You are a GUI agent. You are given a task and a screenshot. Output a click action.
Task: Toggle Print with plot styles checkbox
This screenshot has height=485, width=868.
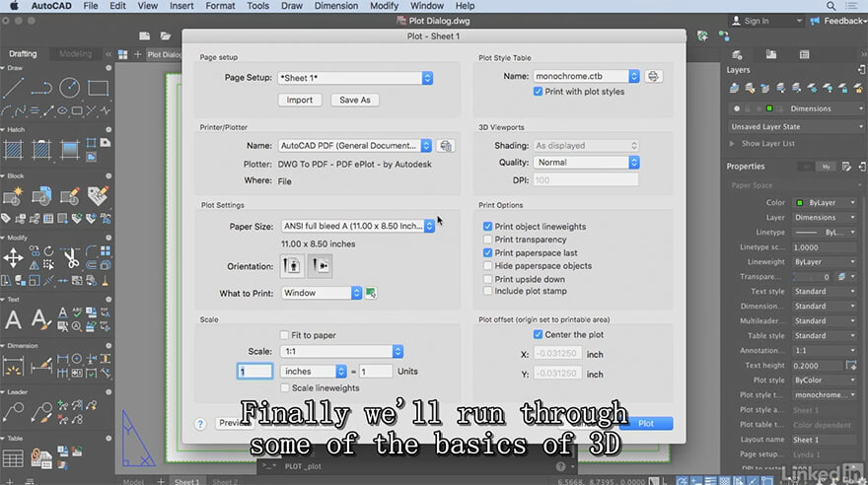click(538, 92)
